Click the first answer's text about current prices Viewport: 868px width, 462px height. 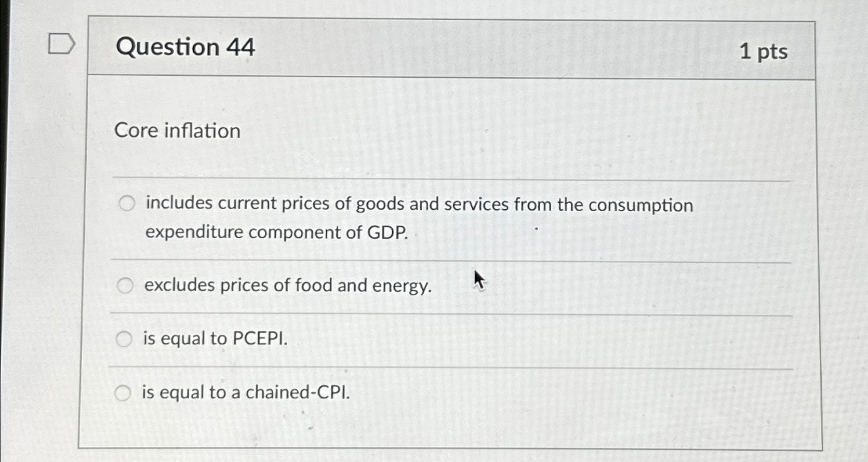pyautogui.click(x=418, y=205)
